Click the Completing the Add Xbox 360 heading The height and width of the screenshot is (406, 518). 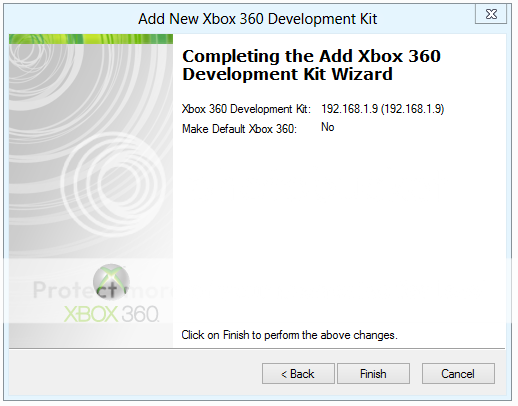(311, 56)
